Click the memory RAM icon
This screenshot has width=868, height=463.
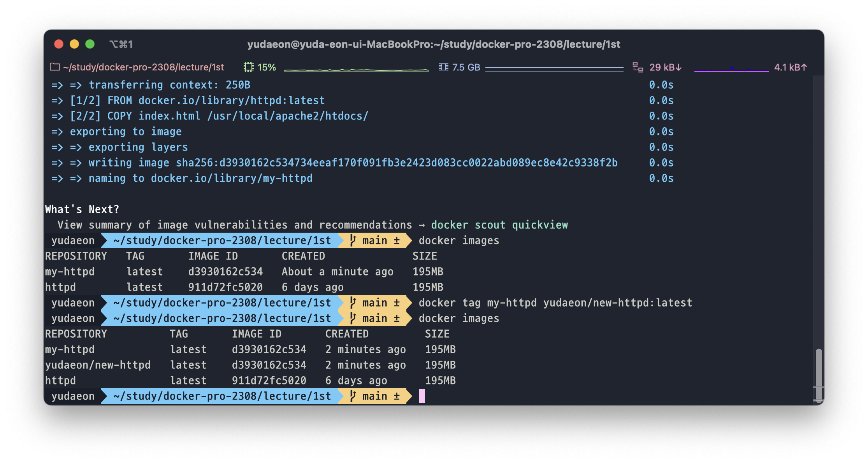[443, 67]
